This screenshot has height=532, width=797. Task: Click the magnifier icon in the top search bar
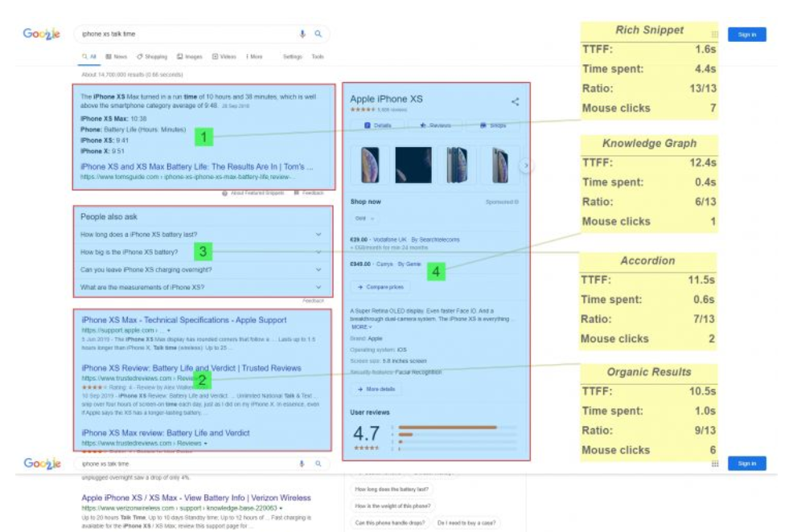click(318, 34)
